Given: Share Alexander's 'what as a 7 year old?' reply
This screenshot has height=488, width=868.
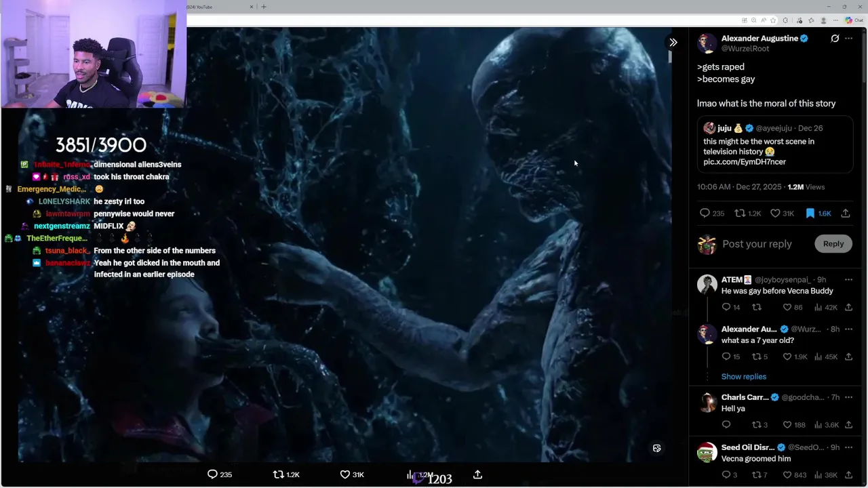Looking at the screenshot, I should pyautogui.click(x=848, y=357).
